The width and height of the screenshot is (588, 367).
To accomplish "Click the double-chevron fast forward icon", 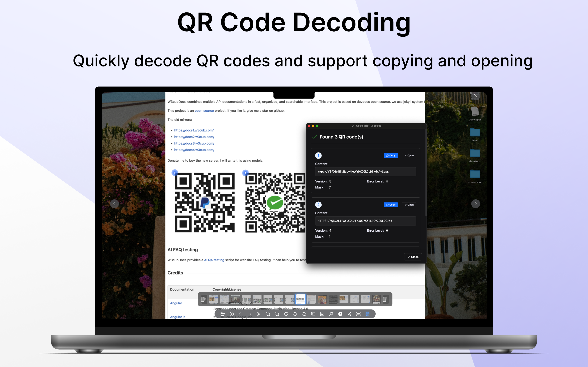I will pos(259,314).
